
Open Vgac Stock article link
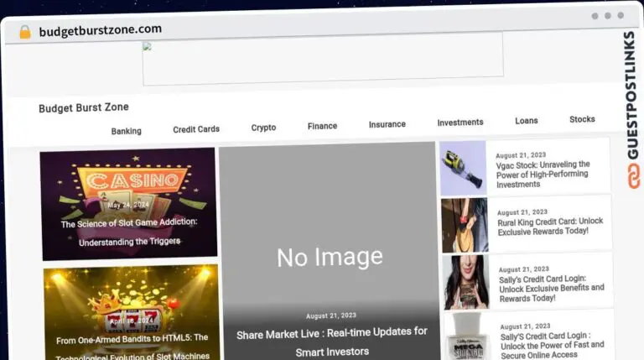click(543, 175)
